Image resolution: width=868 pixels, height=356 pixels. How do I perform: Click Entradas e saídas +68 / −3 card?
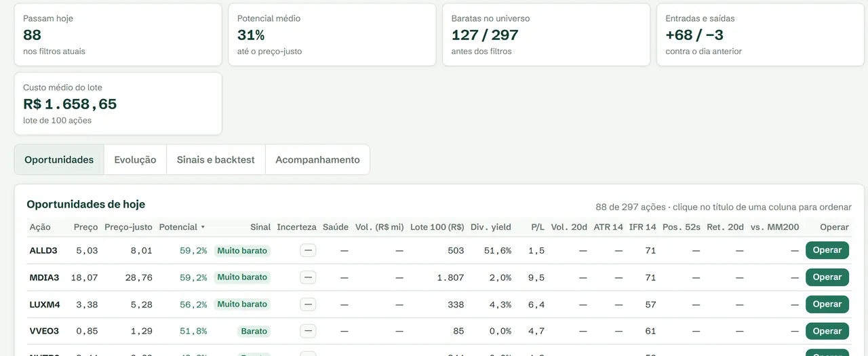tap(760, 35)
